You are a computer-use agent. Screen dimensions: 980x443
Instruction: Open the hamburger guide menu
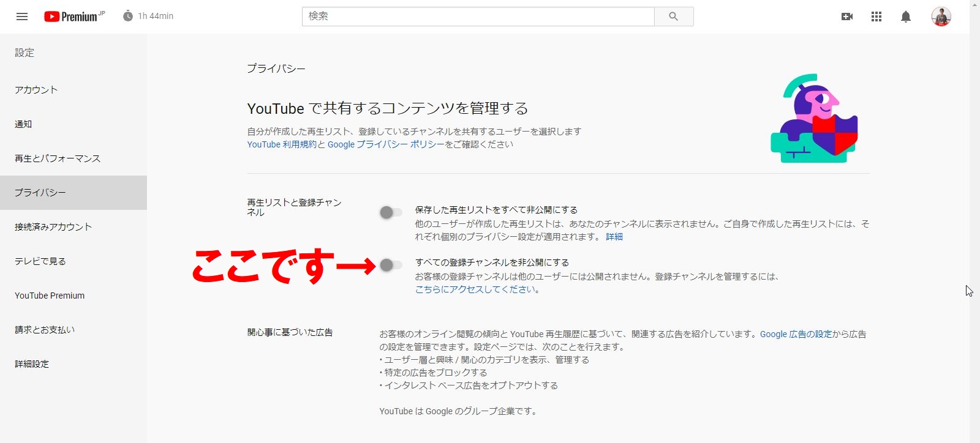(22, 17)
